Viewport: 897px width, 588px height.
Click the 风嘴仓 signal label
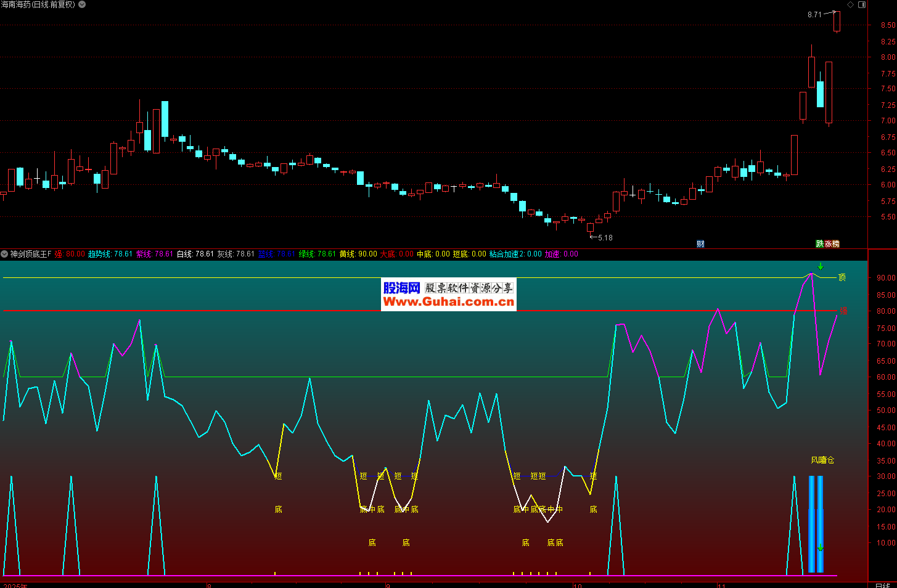pos(822,460)
